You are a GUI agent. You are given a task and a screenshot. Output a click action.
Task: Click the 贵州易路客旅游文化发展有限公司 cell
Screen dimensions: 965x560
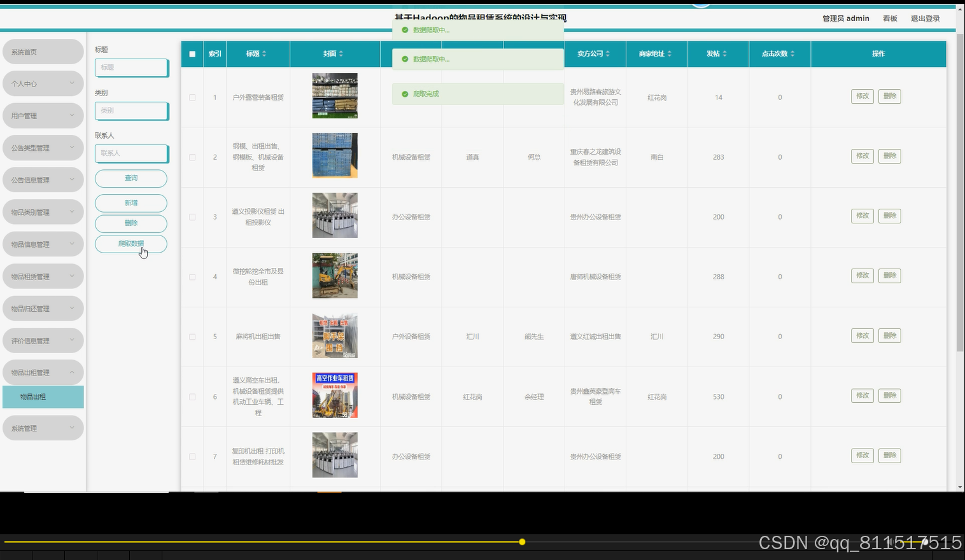tap(595, 97)
